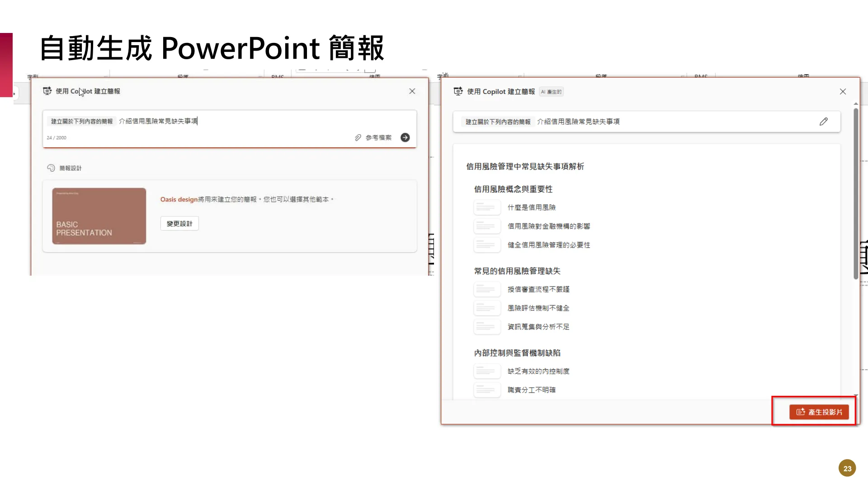Screen dimensions: 868x488
Task: Select slide 資訊蒐集與分析不足
Action: coord(538,327)
